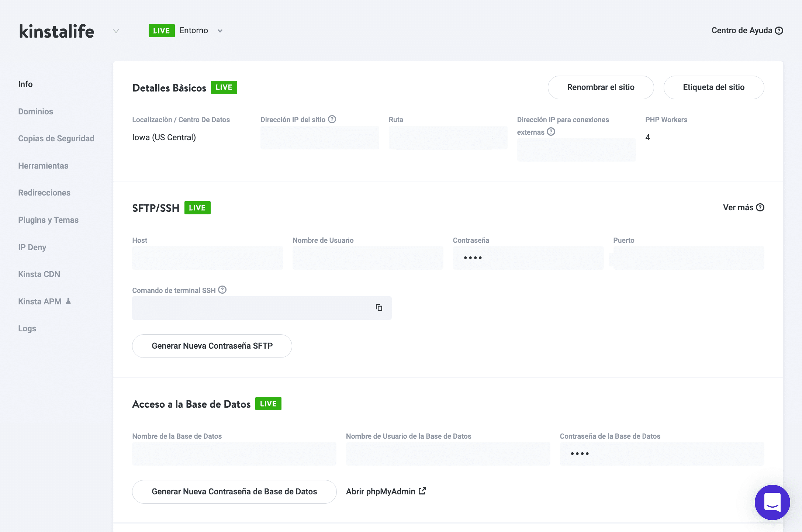This screenshot has height=532, width=802.
Task: Click the database username field
Action: (x=448, y=454)
